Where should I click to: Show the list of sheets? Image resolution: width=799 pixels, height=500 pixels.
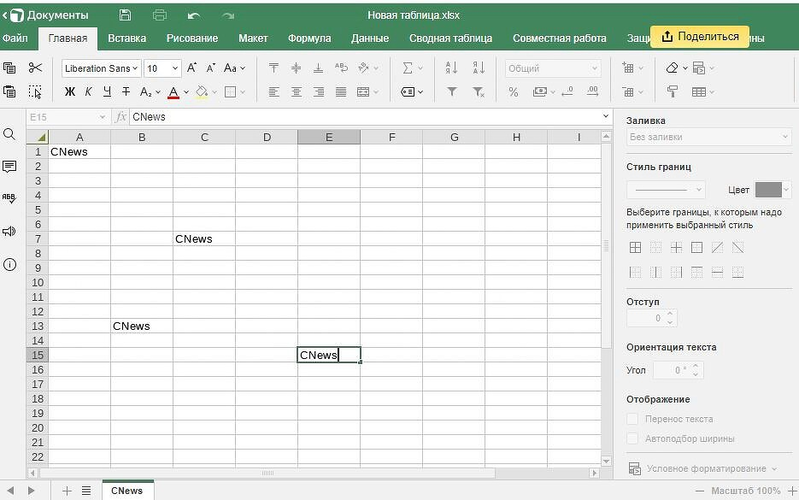(86, 491)
